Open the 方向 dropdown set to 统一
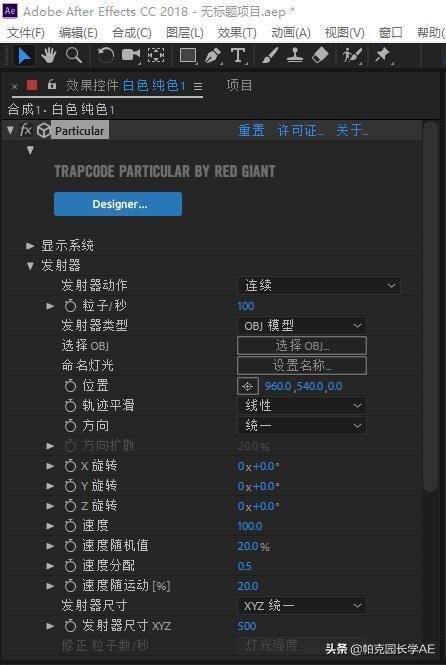The image size is (446, 665). (302, 426)
